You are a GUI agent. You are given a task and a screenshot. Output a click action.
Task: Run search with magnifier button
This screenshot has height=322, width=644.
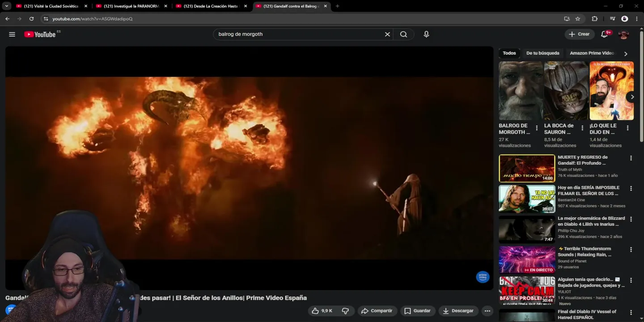[403, 34]
